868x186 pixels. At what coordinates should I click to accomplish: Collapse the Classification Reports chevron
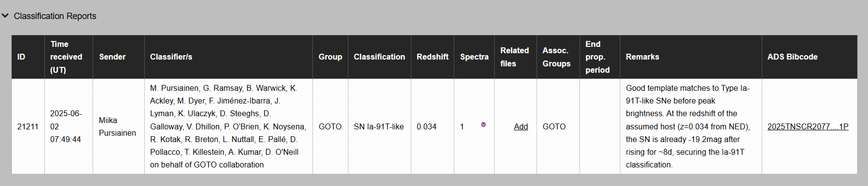click(x=5, y=16)
